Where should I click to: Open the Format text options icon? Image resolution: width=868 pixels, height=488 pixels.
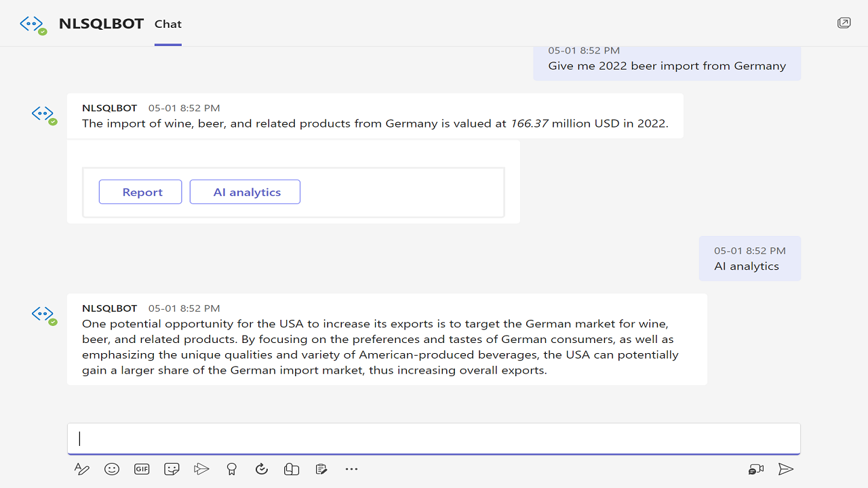[x=81, y=469]
